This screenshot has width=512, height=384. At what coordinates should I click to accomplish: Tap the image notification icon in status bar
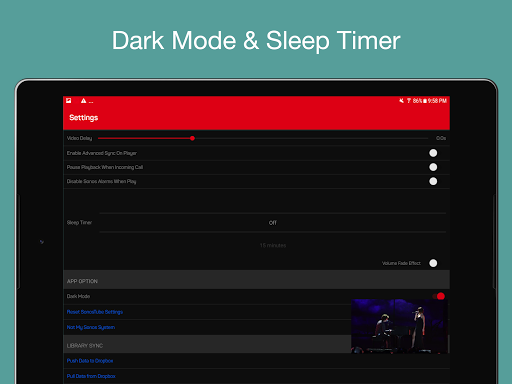[69, 101]
